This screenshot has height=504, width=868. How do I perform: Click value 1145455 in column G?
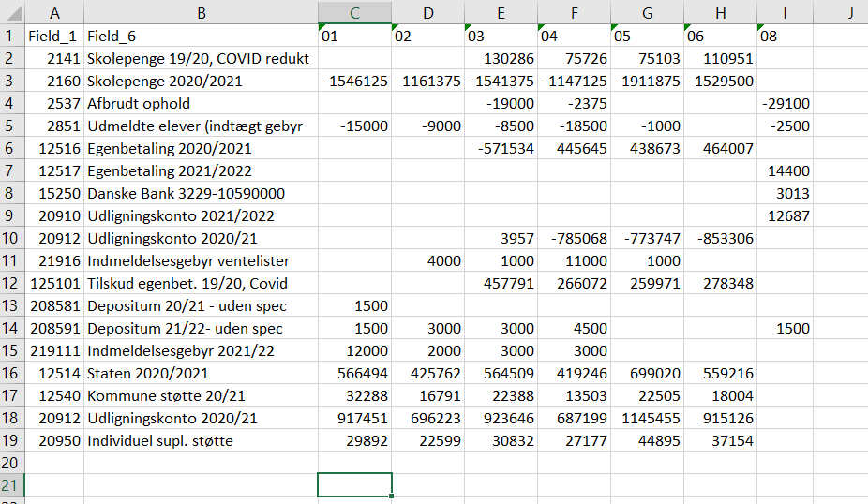[x=647, y=418]
